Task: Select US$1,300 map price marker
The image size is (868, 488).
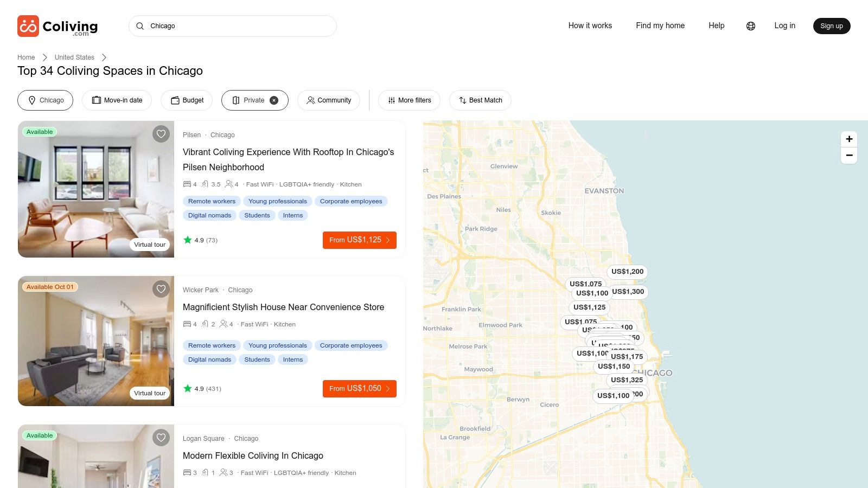Action: [628, 292]
